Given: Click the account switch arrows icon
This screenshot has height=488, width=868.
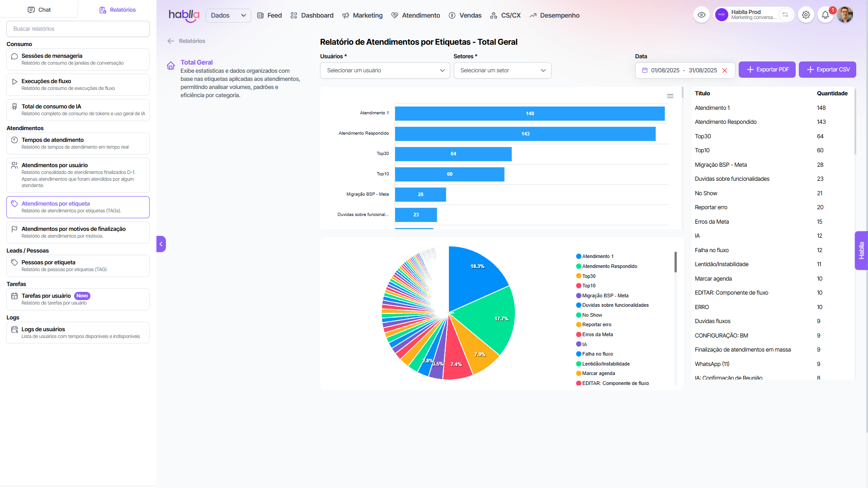Looking at the screenshot, I should [785, 15].
